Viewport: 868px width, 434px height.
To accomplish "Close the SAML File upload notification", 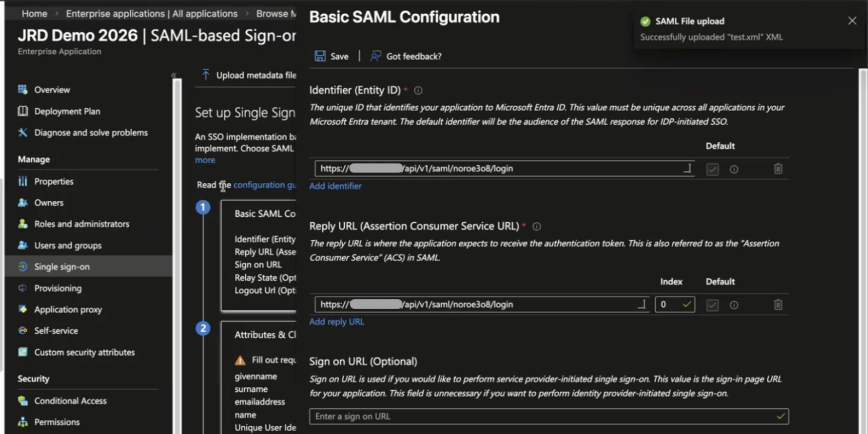I will (x=852, y=21).
